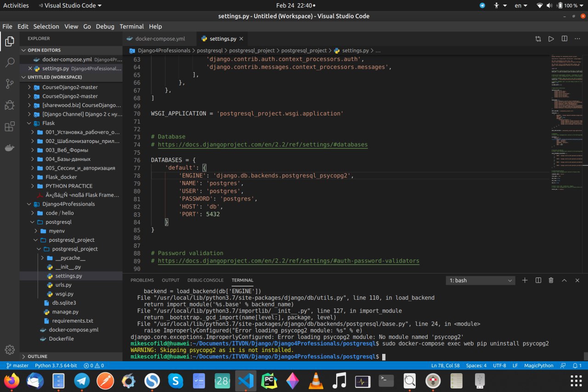
Task: Open notifications bell in status bar
Action: [x=577, y=365]
